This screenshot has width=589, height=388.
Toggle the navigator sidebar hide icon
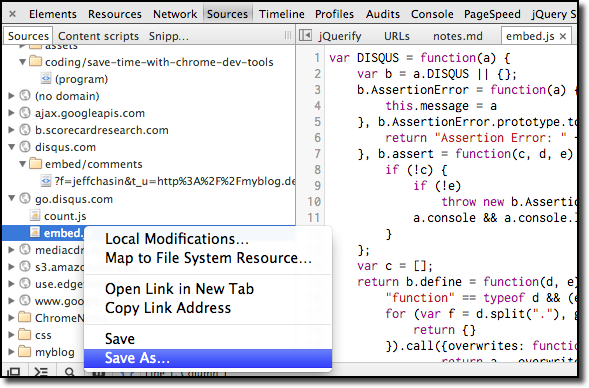coord(305,36)
